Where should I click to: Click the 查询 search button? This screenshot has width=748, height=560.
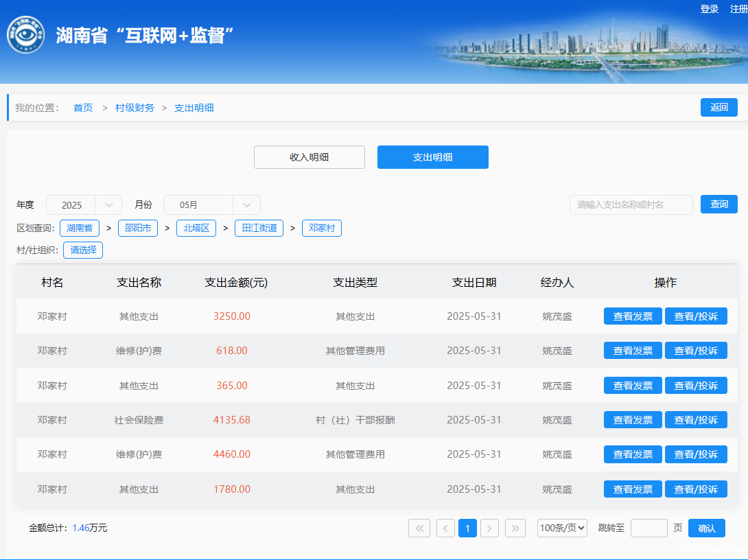point(718,205)
